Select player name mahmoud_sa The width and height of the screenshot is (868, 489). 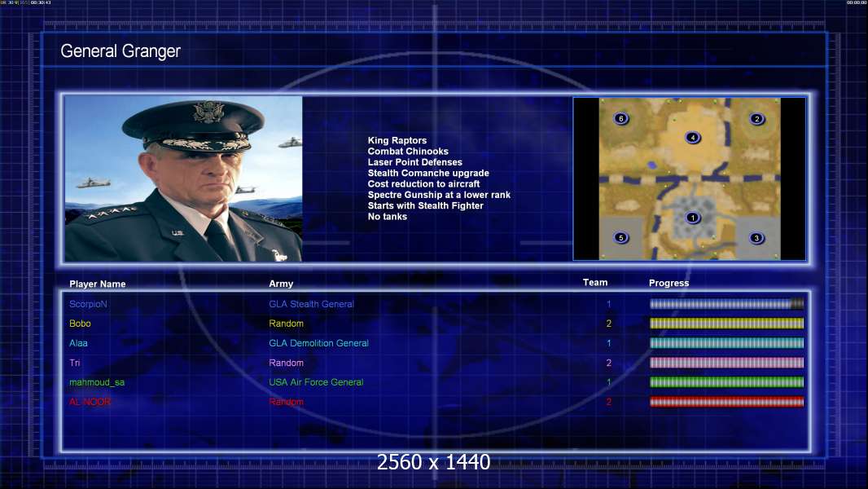click(x=97, y=382)
